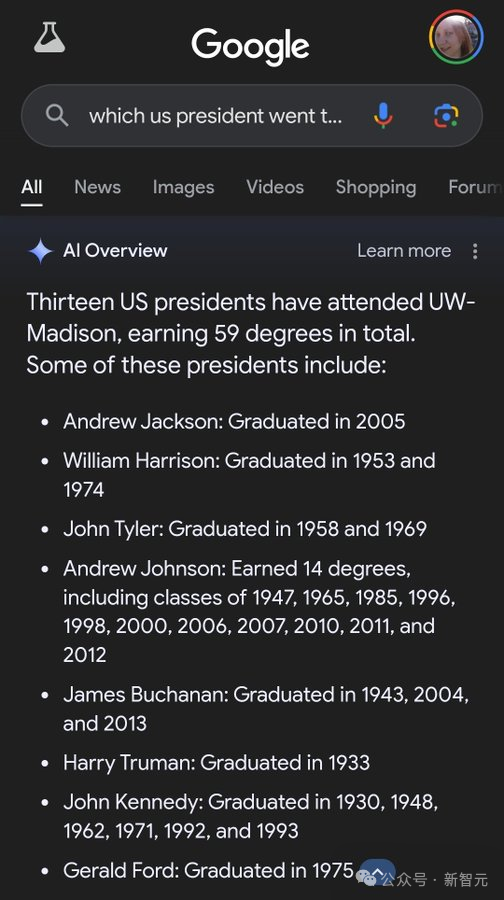Collapse overview with the up chevron button
This screenshot has height=900, width=504.
coord(378,872)
